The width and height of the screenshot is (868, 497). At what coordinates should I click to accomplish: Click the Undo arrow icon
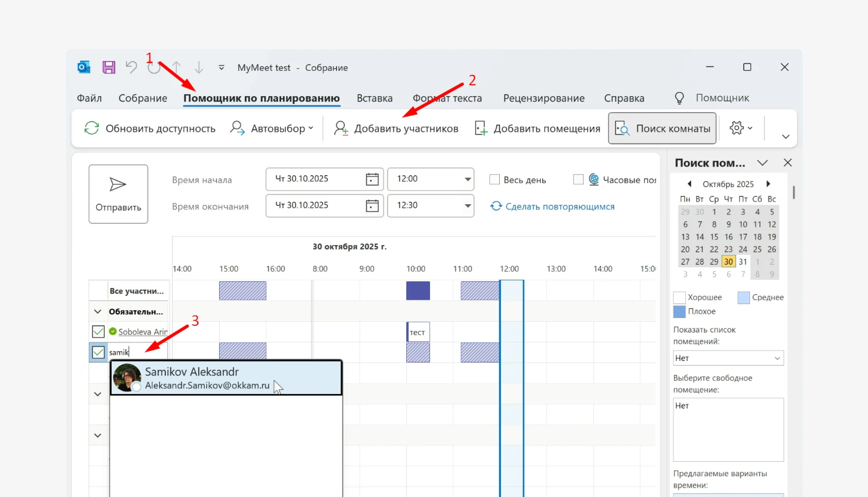(x=131, y=67)
